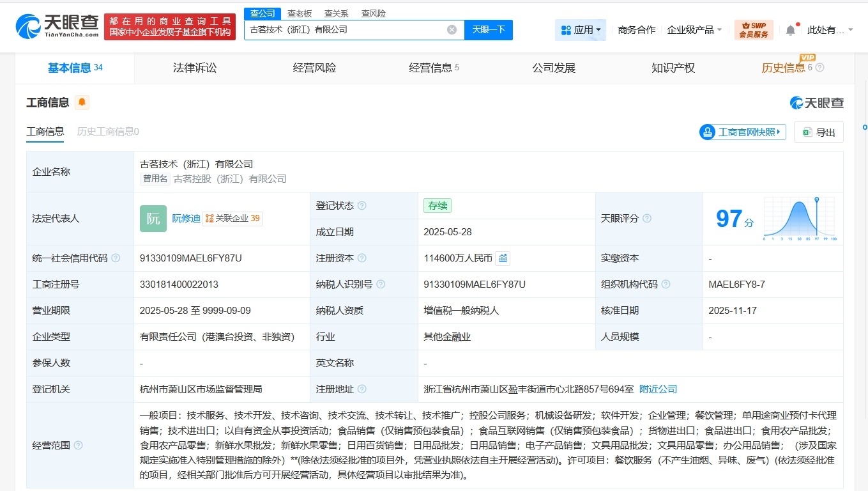Click inside the company name search field

click(351, 29)
